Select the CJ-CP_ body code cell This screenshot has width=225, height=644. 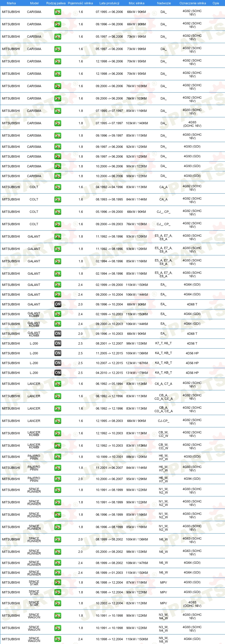tap(163, 421)
